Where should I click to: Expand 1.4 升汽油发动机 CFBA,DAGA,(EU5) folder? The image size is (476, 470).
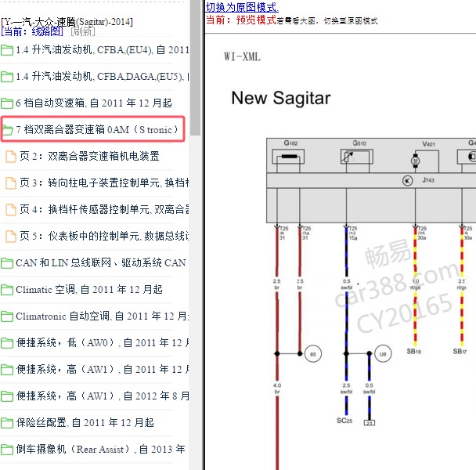coord(103,77)
